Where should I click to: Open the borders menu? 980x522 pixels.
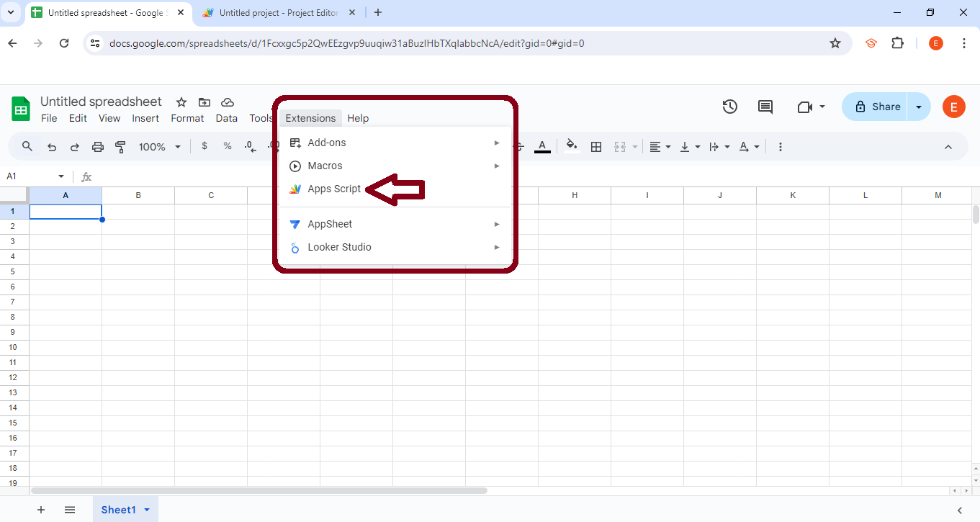coord(596,146)
